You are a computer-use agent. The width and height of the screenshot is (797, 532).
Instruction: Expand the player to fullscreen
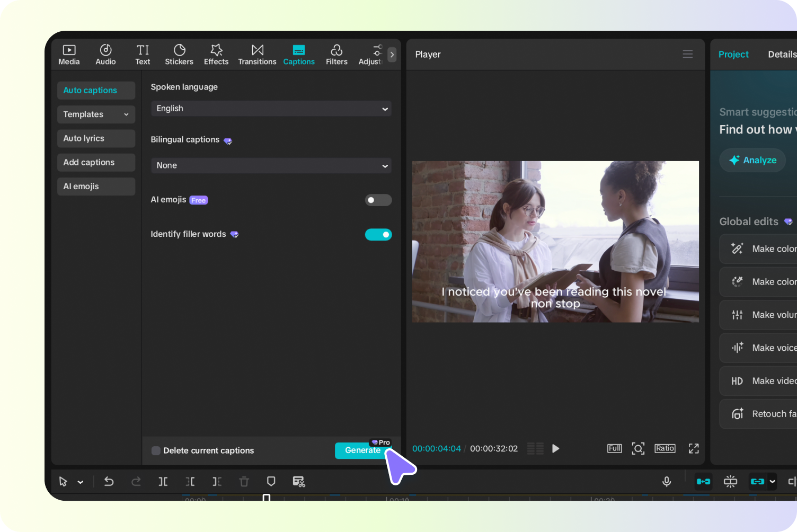coord(693,448)
